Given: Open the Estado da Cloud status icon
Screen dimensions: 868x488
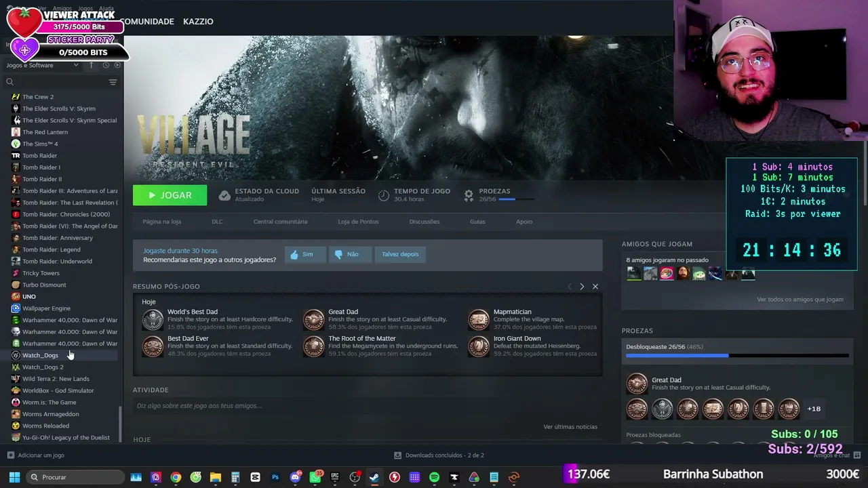Looking at the screenshot, I should pos(224,195).
